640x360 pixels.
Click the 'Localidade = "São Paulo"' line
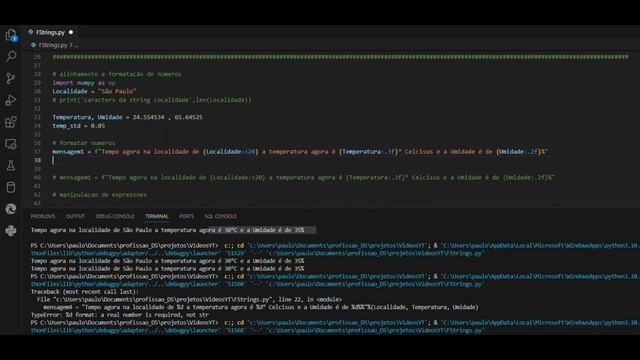pyautogui.click(x=94, y=91)
